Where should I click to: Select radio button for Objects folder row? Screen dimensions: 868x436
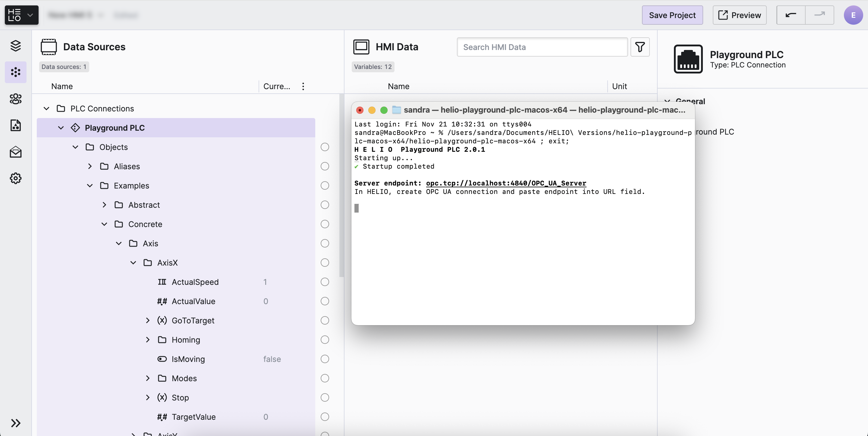click(325, 147)
